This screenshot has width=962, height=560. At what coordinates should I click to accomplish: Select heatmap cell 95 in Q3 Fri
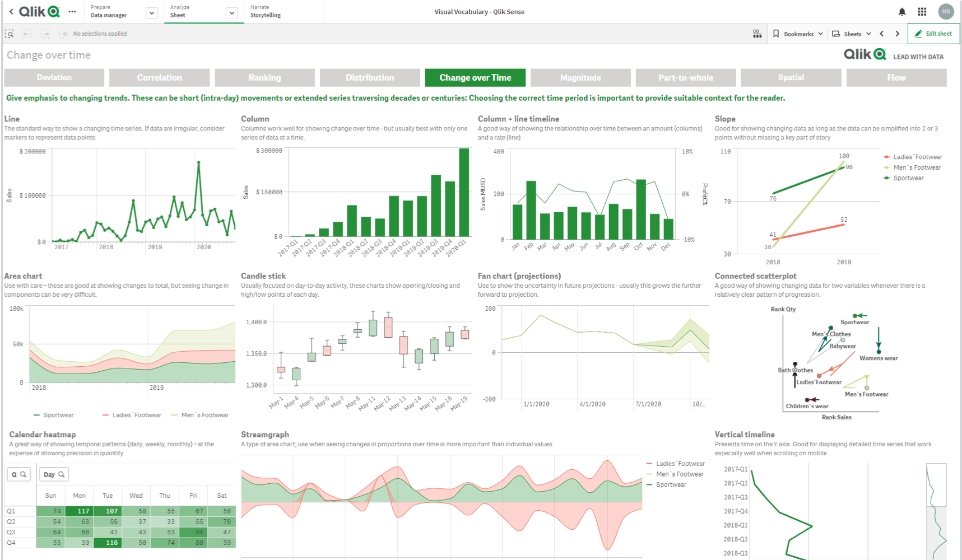coord(193,532)
